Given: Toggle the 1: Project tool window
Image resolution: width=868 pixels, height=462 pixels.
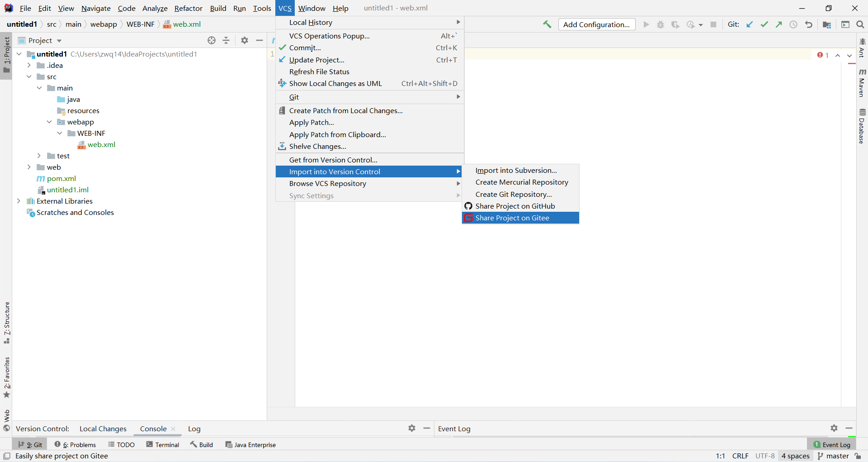Looking at the screenshot, I should (6, 55).
